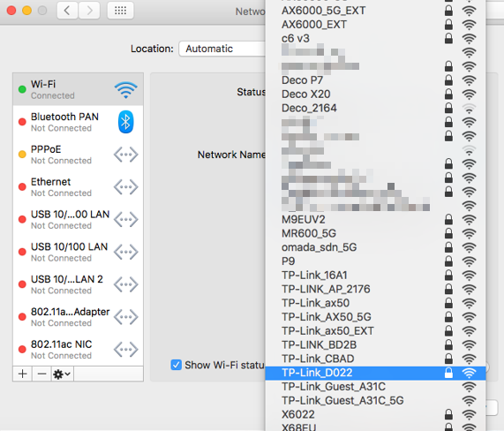Choose the TP-Link_Guest_A31C network
This screenshot has height=431, width=504.
[375, 387]
